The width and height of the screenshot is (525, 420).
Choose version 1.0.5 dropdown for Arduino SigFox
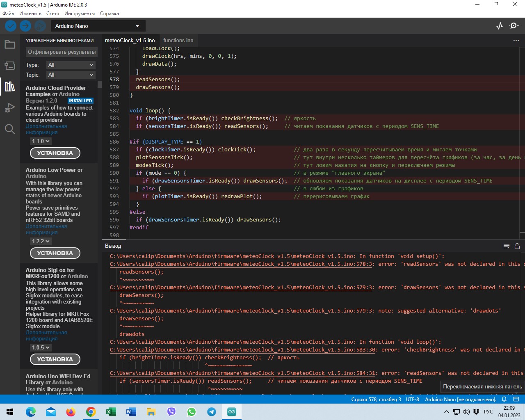point(41,347)
